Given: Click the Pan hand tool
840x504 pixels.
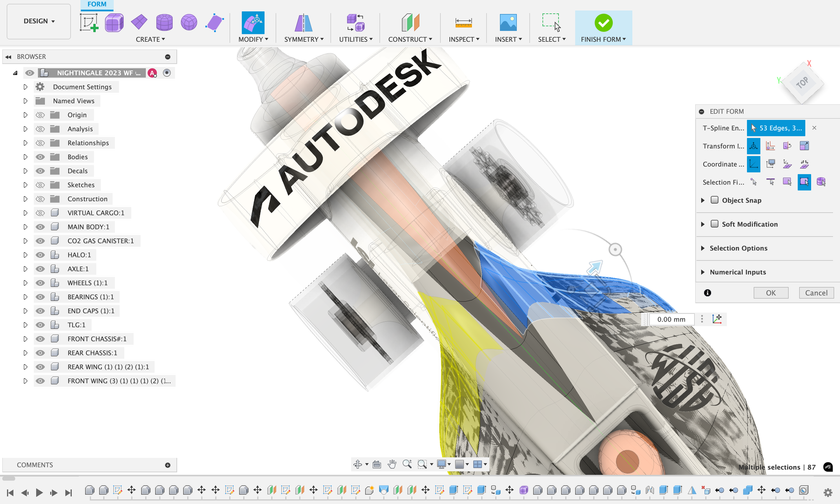Looking at the screenshot, I should [x=392, y=464].
